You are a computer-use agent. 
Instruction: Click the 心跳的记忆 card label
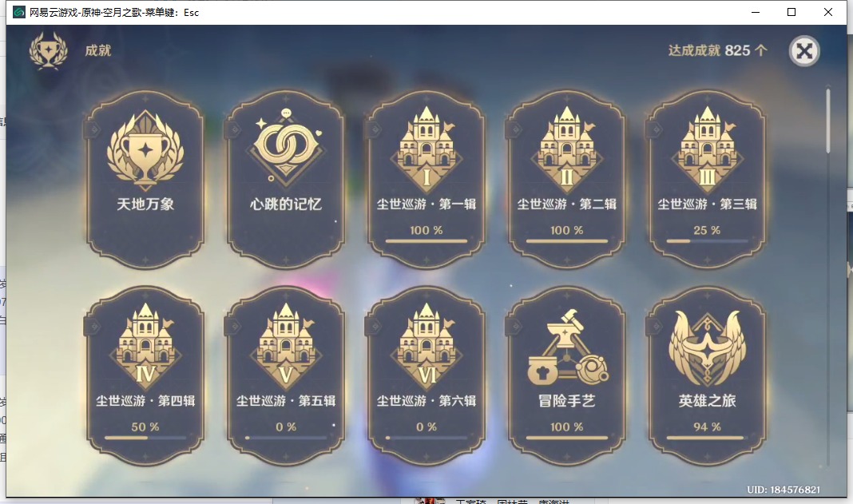(x=286, y=204)
